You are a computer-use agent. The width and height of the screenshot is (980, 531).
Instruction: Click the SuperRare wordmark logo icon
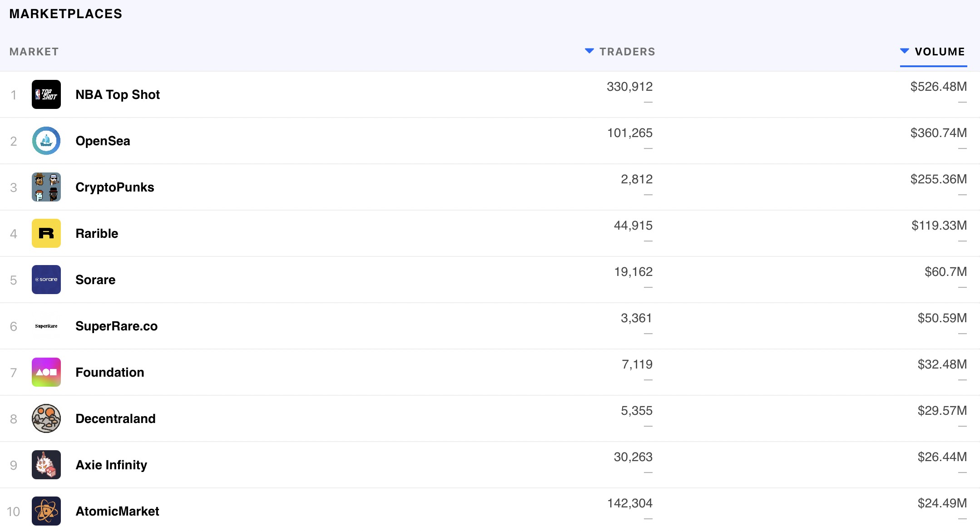(x=46, y=326)
